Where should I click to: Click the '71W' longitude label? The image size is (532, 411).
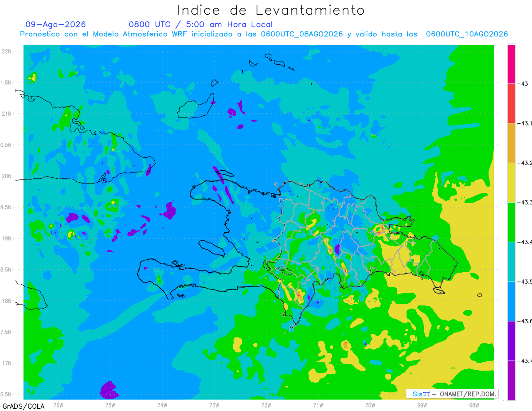pyautogui.click(x=318, y=405)
